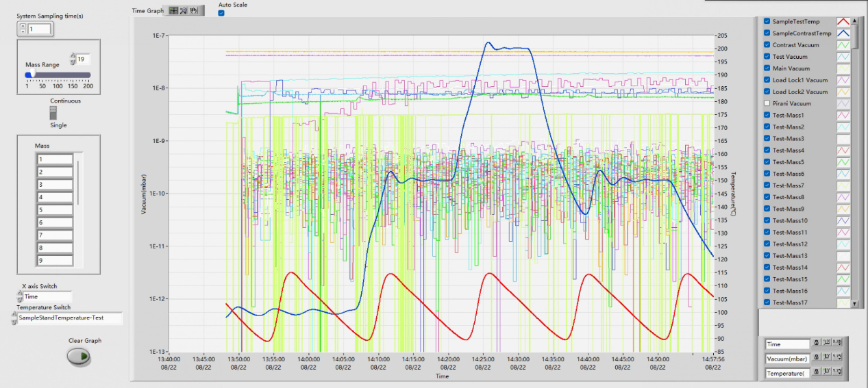Select the zoom magnifier tool in graph palette
Image resolution: width=868 pixels, height=388 pixels.
pos(184,10)
